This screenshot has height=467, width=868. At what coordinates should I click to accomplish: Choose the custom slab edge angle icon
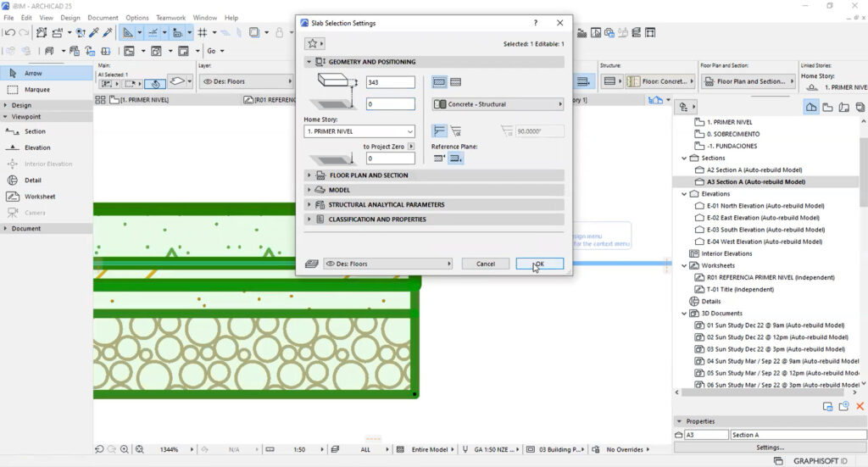455,131
